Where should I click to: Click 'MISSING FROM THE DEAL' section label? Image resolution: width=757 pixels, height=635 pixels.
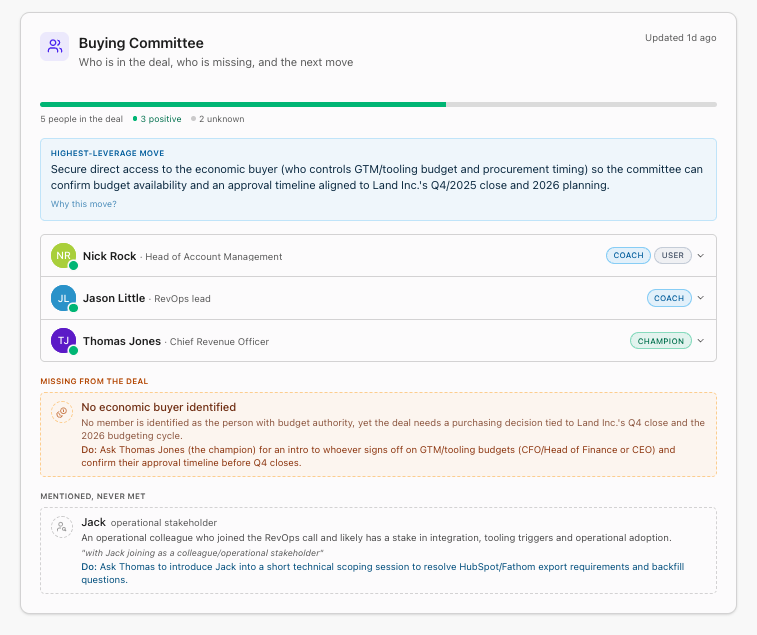[94, 381]
